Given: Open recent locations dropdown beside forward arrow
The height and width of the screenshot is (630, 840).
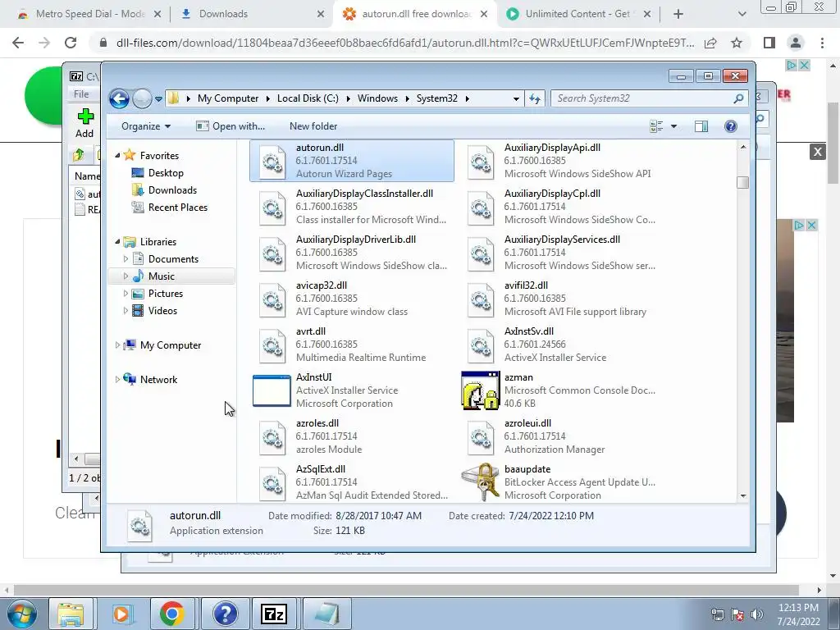Looking at the screenshot, I should (158, 99).
